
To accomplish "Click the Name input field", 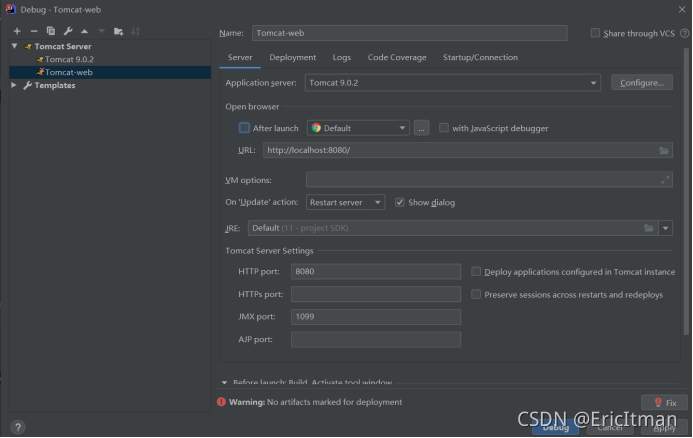I will tap(409, 33).
